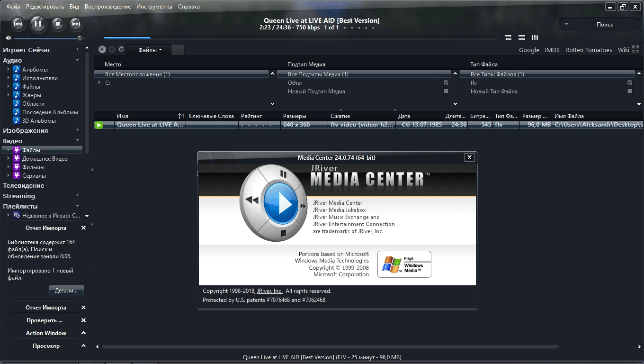The image size is (644, 364).
Task: Open the JRiver, Inc. link in About dialog
Action: point(270,291)
